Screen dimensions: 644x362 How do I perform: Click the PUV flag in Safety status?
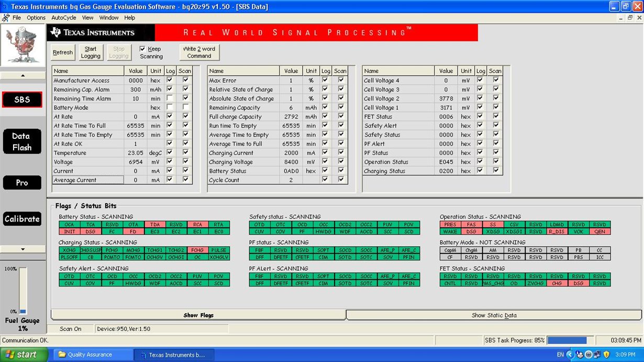click(x=387, y=224)
